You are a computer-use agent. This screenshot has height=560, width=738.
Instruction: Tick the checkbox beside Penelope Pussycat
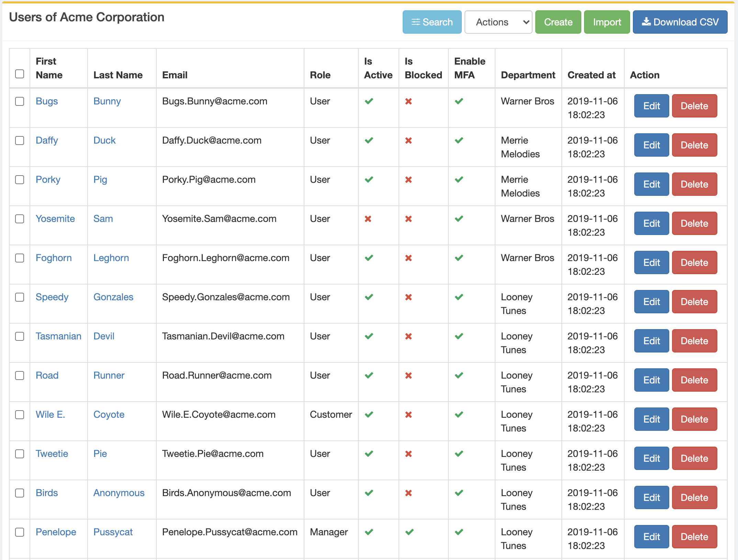click(20, 532)
